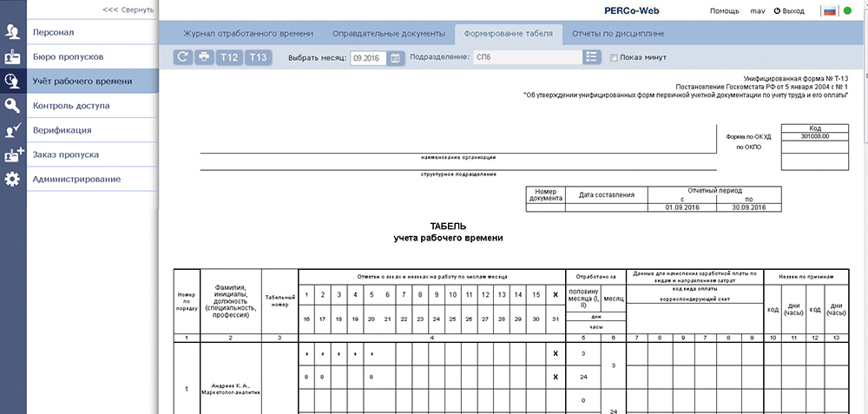Open Отчеты по дисциплине tab
The image size is (868, 414).
pyautogui.click(x=618, y=34)
